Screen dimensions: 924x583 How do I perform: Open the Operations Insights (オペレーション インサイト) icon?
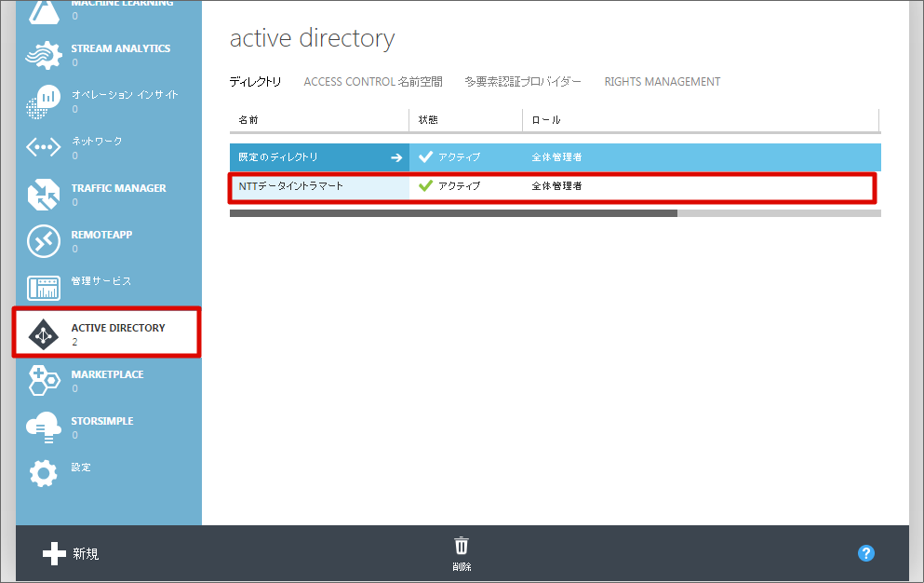coord(44,102)
